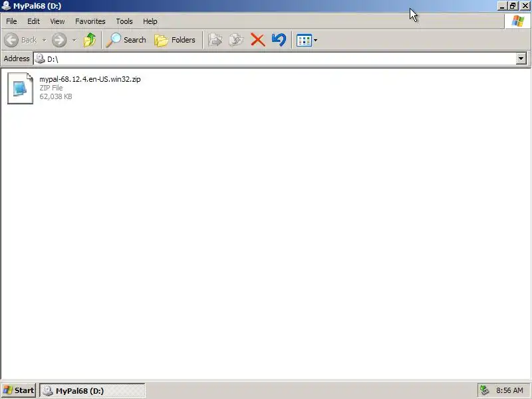Expand the address bar dropdown

tap(521, 59)
